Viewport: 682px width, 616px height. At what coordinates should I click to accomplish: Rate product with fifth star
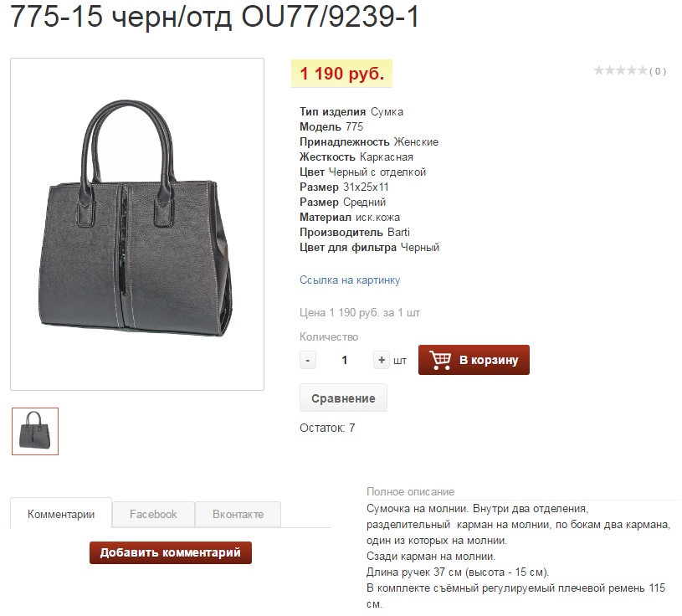642,70
